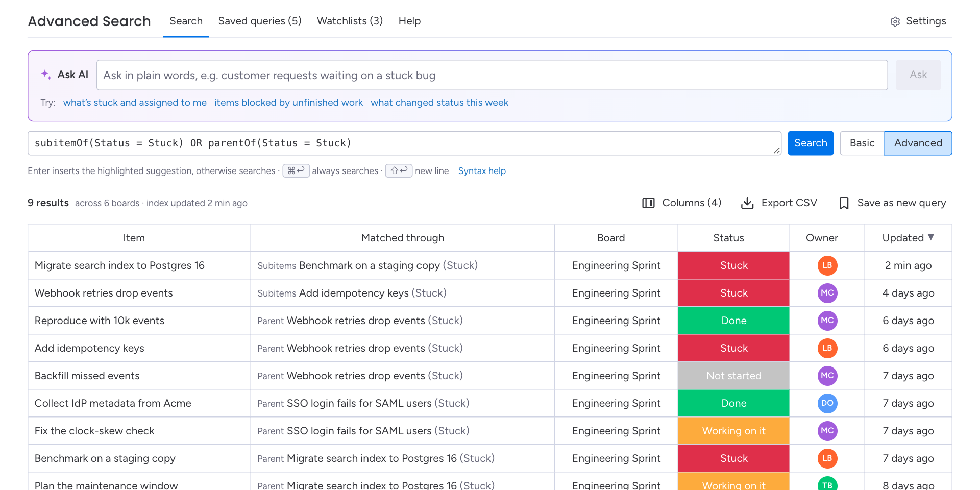Click the bookmark icon to save query
Viewport: 980px width, 490px height.
tap(844, 203)
